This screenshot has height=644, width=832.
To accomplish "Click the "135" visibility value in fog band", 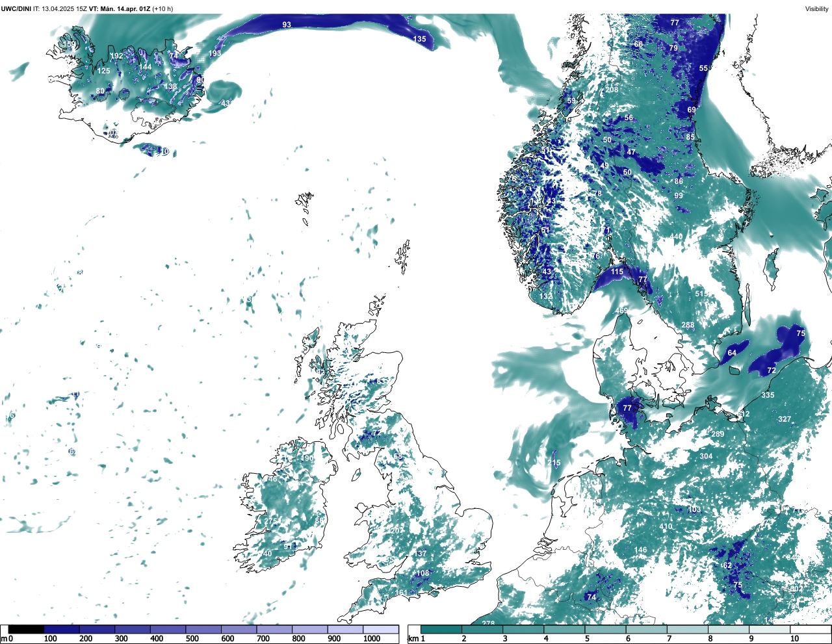I will 420,39.
